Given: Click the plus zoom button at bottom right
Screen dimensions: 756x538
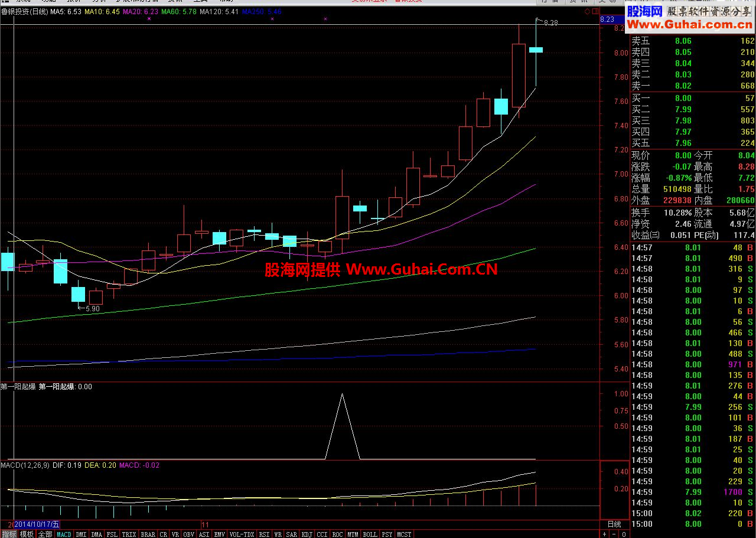Looking at the screenshot, I should [605, 534].
